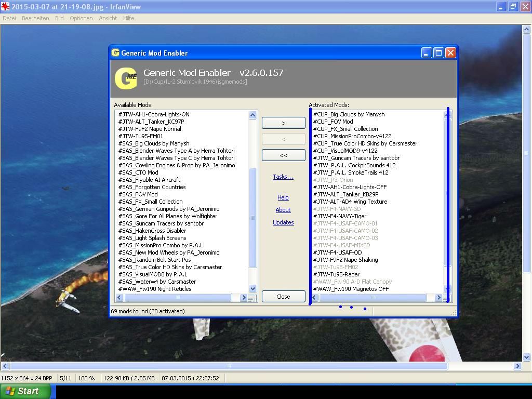The image size is (532, 399).
Task: Click the Windows Start button
Action: pyautogui.click(x=25, y=391)
